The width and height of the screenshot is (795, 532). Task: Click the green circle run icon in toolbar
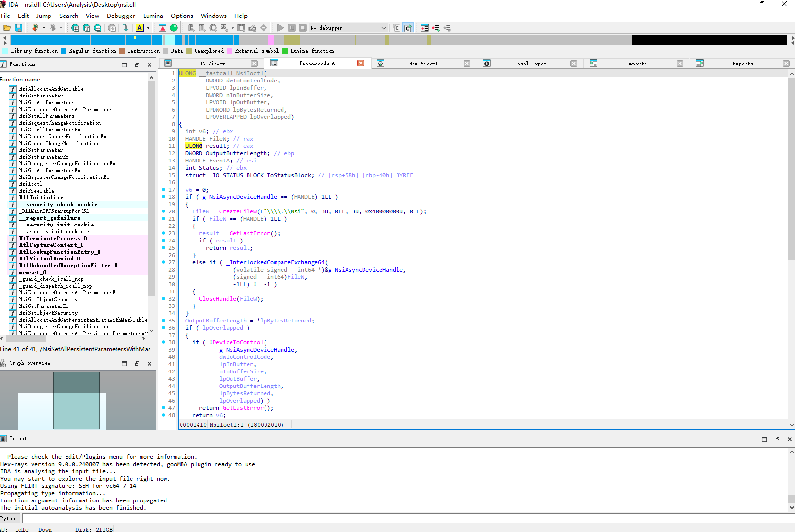click(174, 28)
